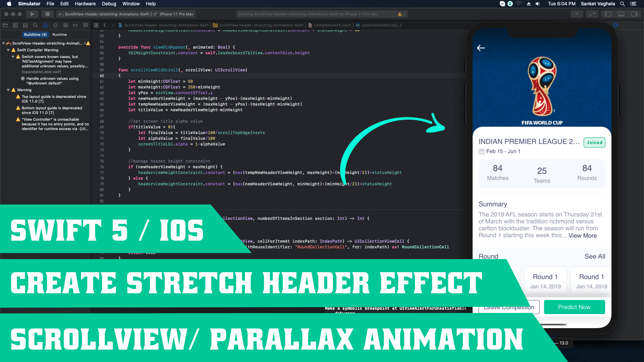Collapse the Swift Compiler Warning group

pos(8,50)
